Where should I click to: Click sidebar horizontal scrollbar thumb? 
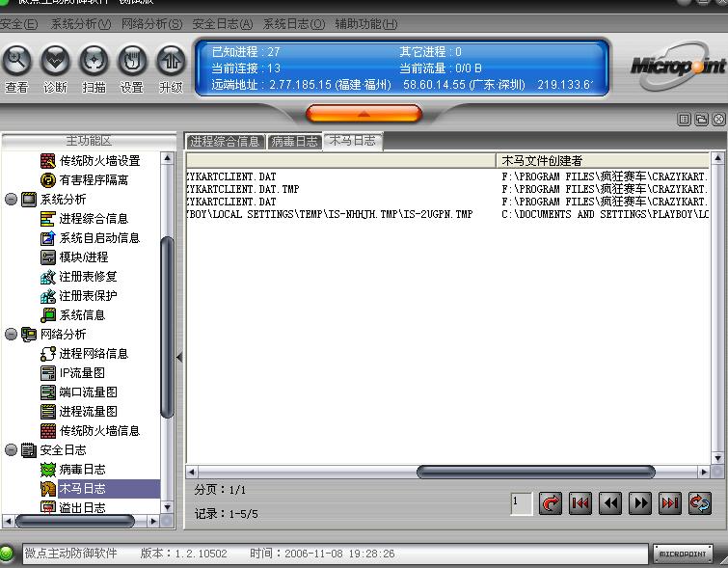75,521
